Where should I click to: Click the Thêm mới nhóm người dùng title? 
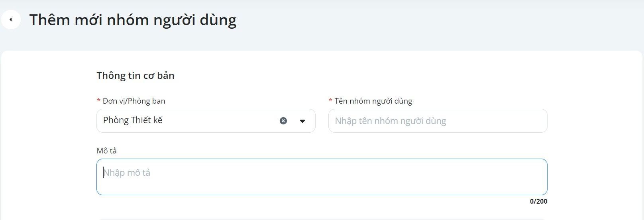[x=133, y=20]
